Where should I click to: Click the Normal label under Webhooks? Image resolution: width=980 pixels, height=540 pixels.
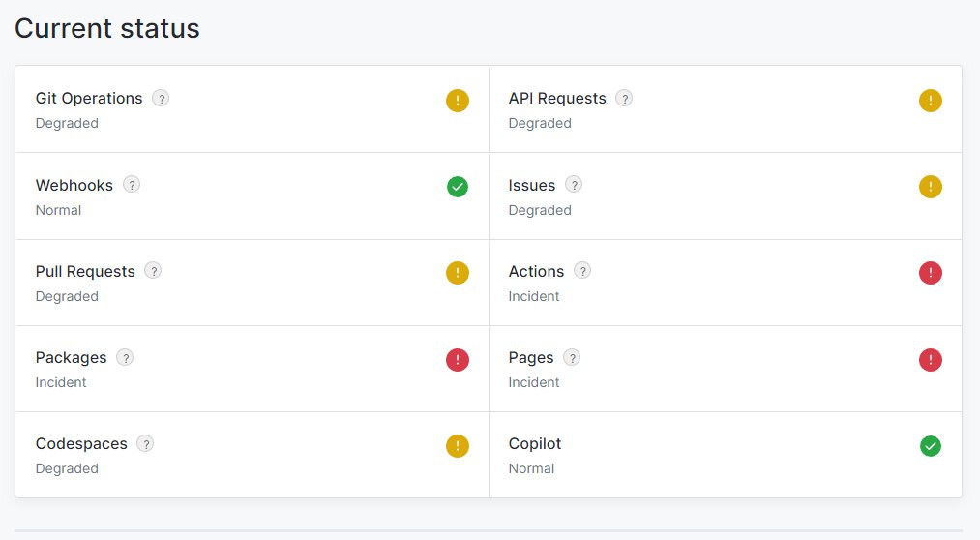click(58, 210)
